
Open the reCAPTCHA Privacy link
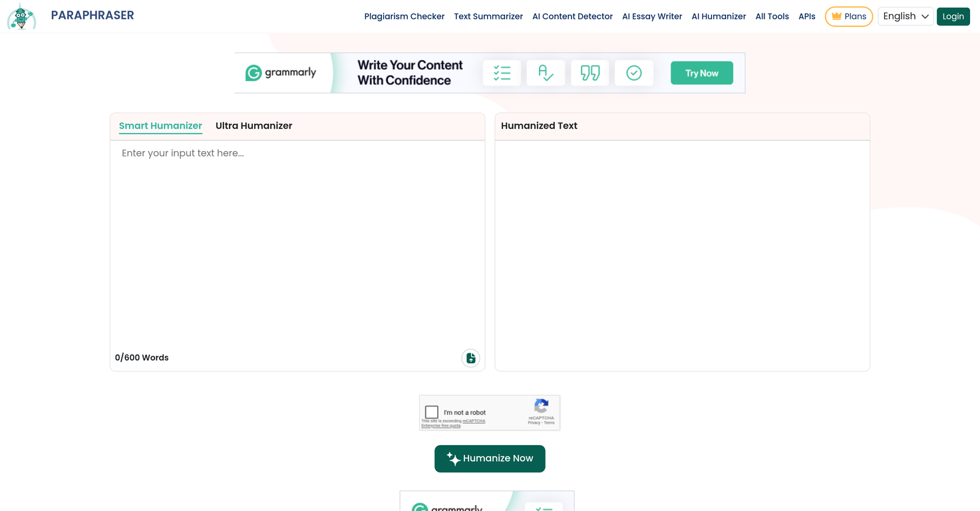click(x=534, y=423)
